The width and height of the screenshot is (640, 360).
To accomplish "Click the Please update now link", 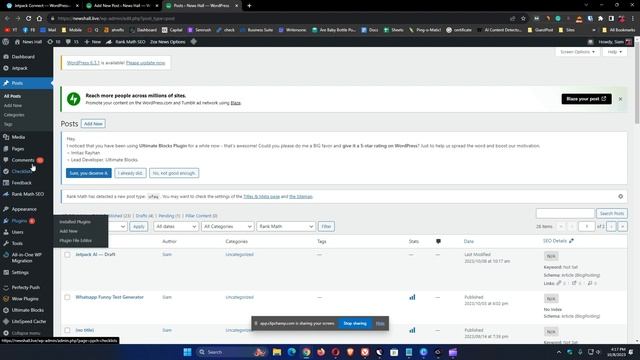I will point(145,63).
